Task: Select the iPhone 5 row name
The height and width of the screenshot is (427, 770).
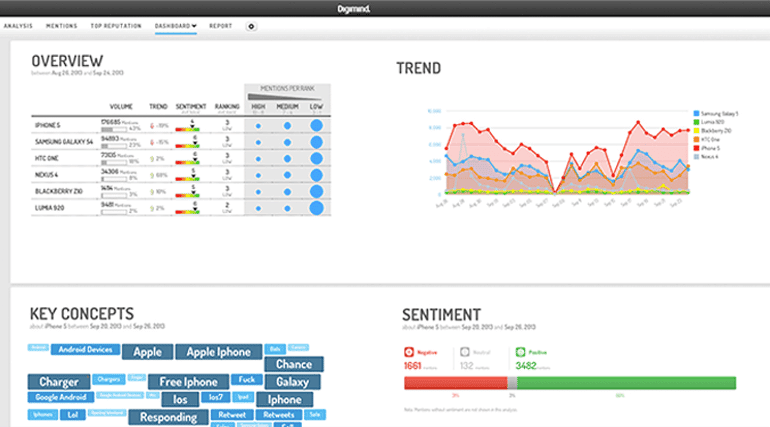Action: pos(48,126)
